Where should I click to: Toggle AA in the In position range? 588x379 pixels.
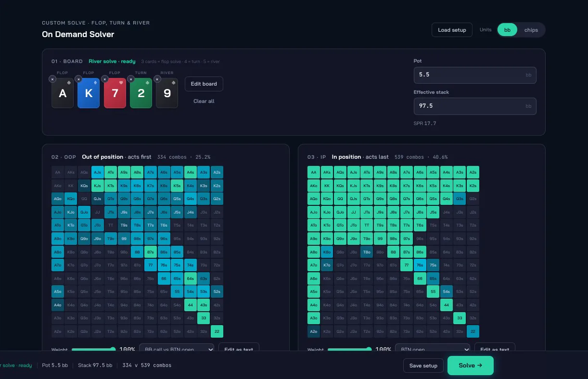314,172
